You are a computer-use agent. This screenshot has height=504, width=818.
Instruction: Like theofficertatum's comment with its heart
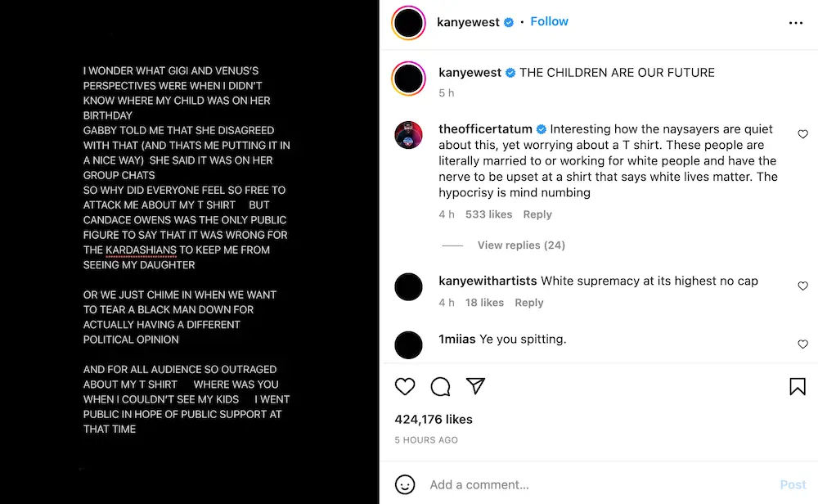[x=802, y=134]
